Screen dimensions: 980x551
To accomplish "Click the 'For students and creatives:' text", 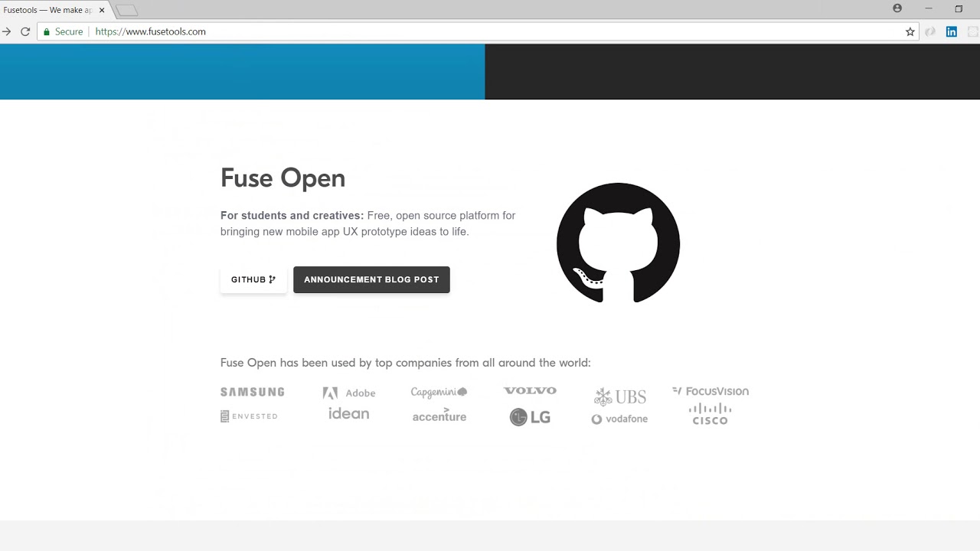I will coord(292,215).
